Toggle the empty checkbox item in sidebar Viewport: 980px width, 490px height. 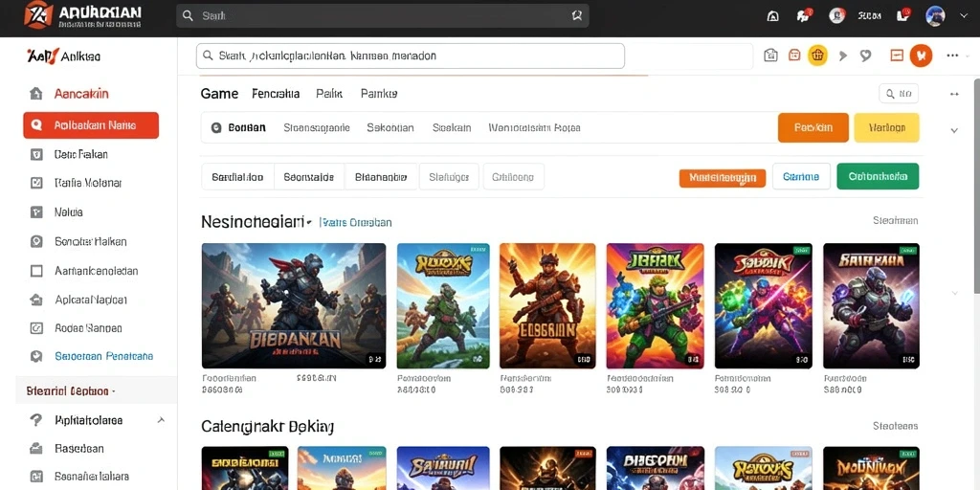click(x=36, y=271)
